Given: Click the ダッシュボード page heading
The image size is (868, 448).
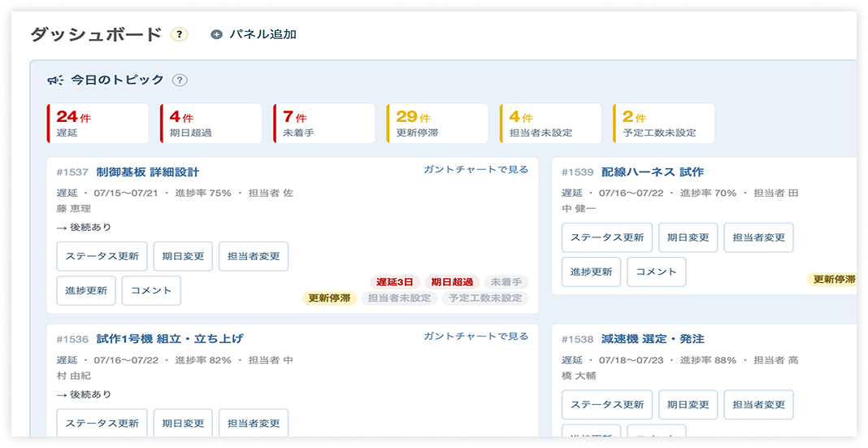Looking at the screenshot, I should pyautogui.click(x=96, y=34).
